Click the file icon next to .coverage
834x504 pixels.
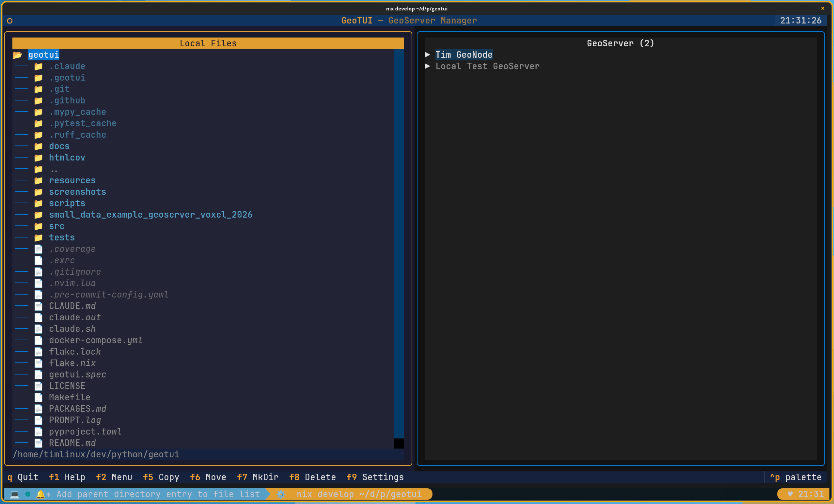click(x=38, y=249)
